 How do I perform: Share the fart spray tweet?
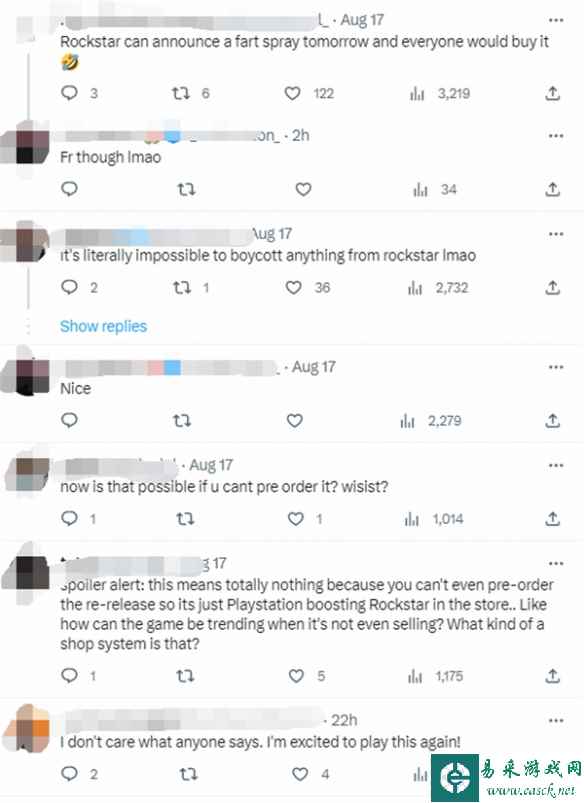(x=552, y=93)
